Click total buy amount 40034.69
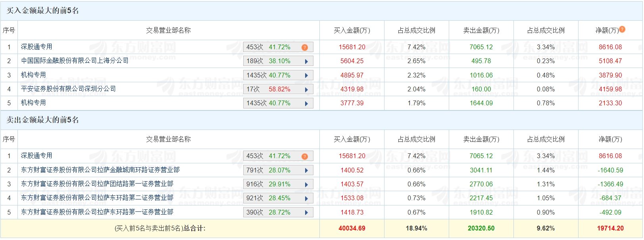Image resolution: width=644 pixels, height=240 pixels. tap(352, 228)
